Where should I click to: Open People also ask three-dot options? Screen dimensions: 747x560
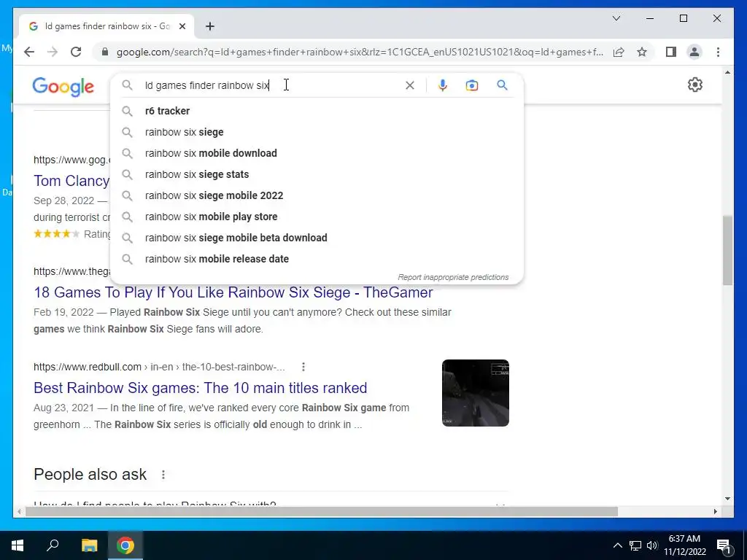(x=163, y=475)
